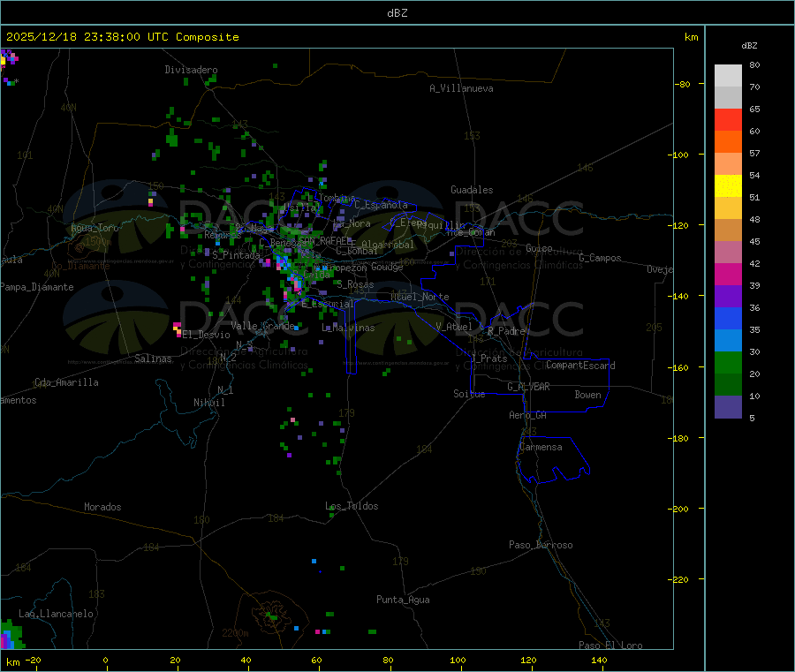Select the Paso_El_Loro label

[x=611, y=646]
